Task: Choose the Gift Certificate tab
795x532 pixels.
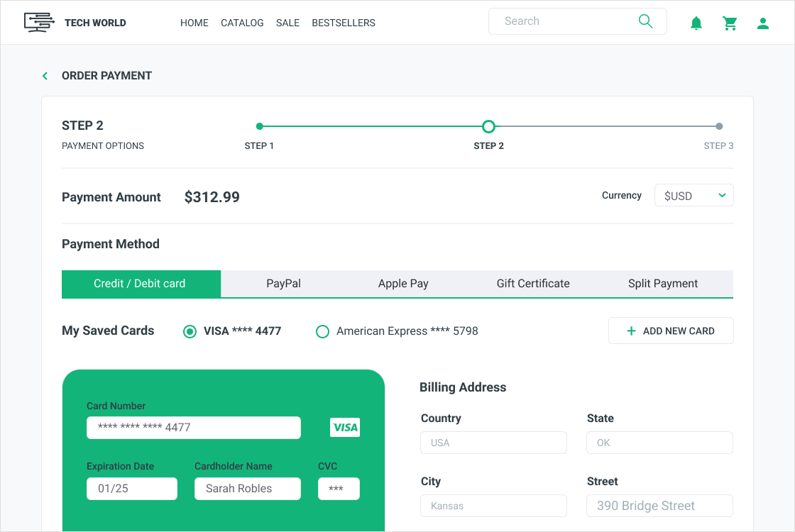Action: (x=533, y=284)
